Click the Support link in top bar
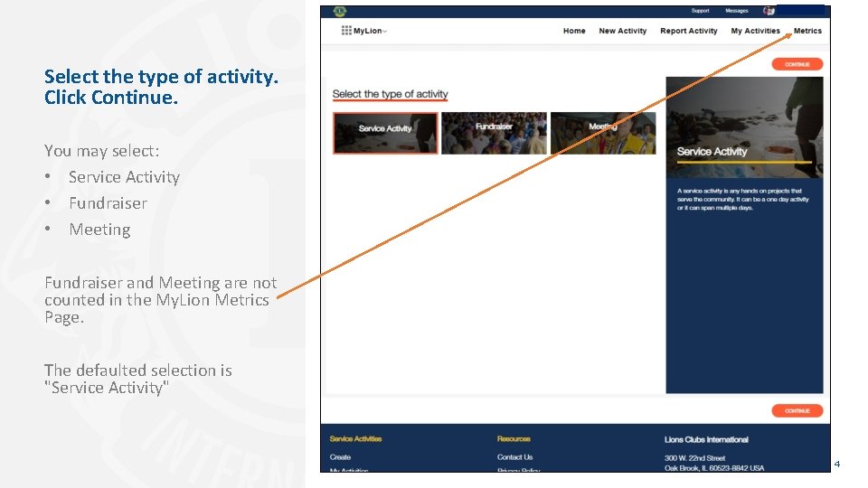This screenshot has width=868, height=488. (x=700, y=11)
